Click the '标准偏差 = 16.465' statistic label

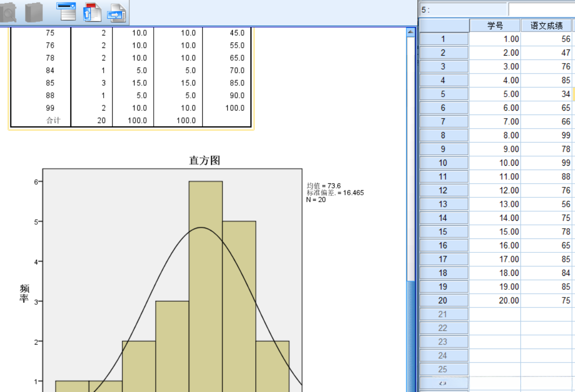click(x=335, y=193)
